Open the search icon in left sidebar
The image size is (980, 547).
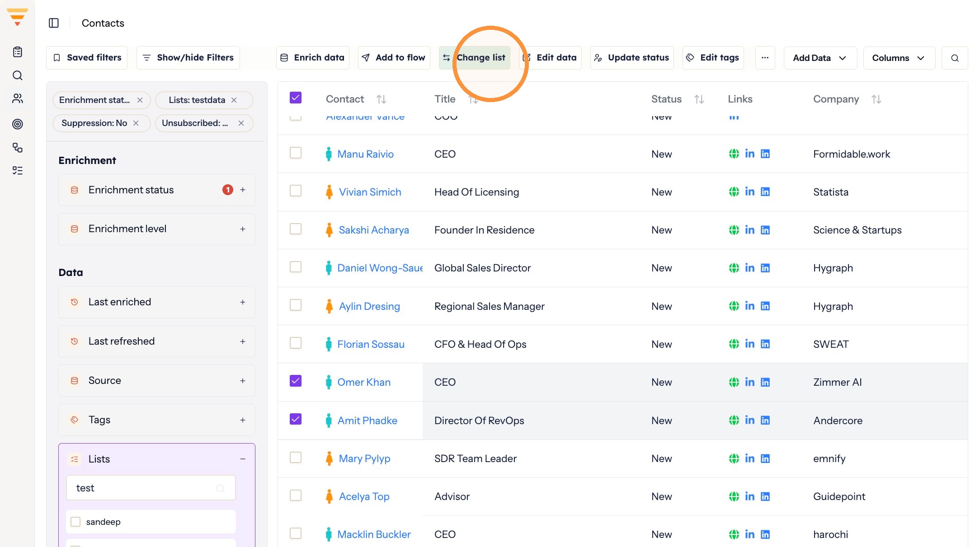(x=18, y=75)
